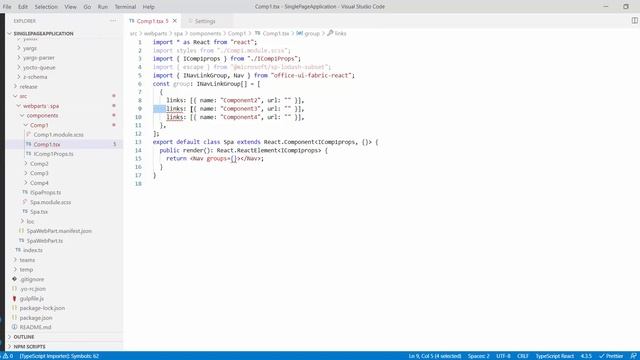This screenshot has height=360, width=640.
Task: Open the .yo-rc.json file
Action: [x=33, y=289]
